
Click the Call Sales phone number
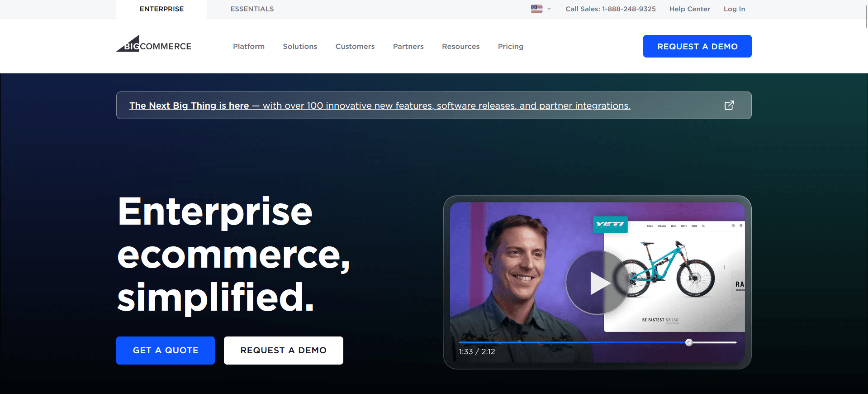tap(611, 9)
